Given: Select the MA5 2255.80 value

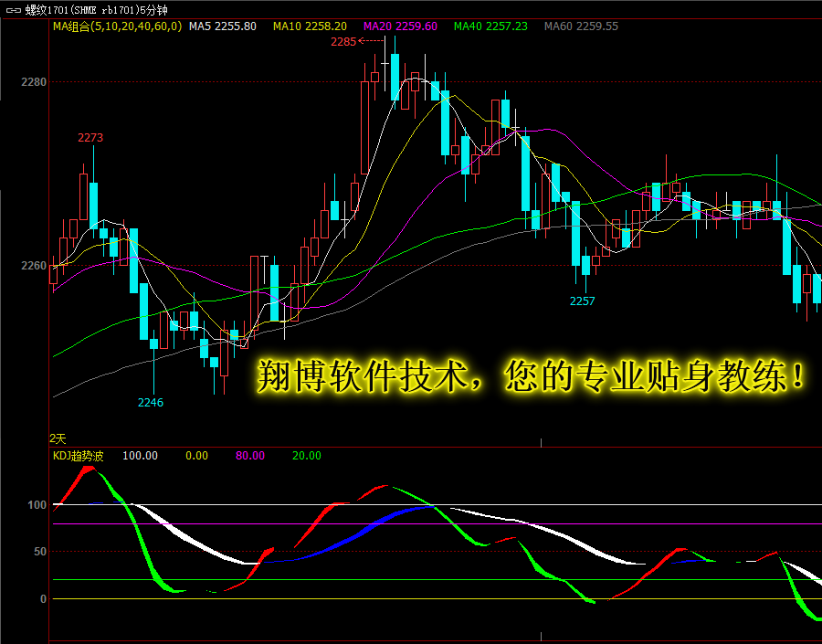Looking at the screenshot, I should (x=223, y=26).
